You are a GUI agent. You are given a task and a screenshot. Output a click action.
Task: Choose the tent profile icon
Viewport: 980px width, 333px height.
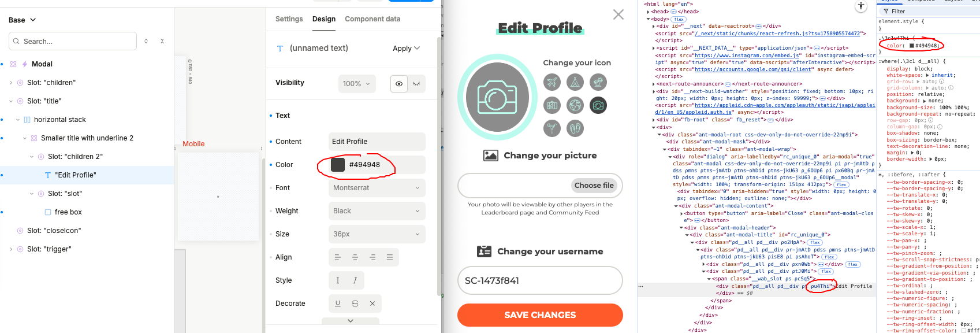click(x=575, y=82)
